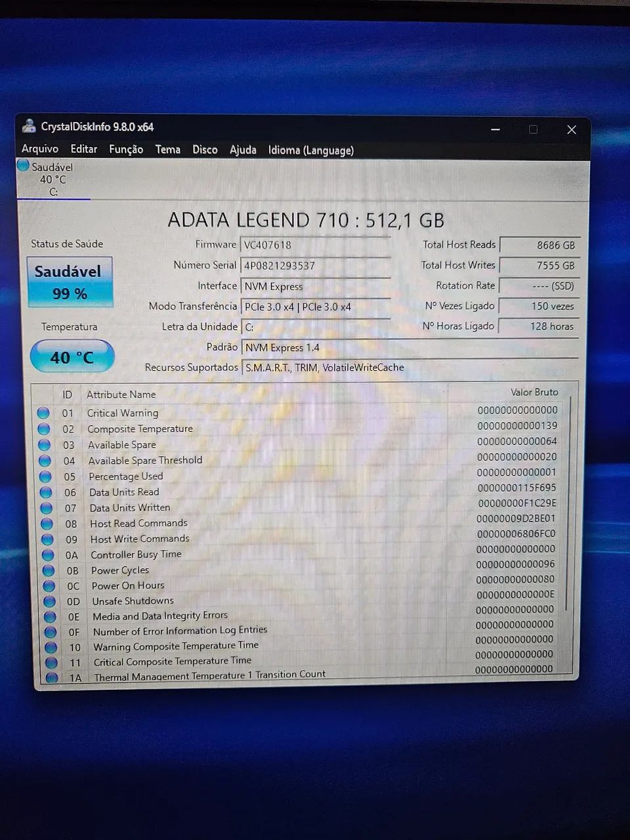
Task: Click the Rotation Rate value ---- (SSD)
Action: 539,285
